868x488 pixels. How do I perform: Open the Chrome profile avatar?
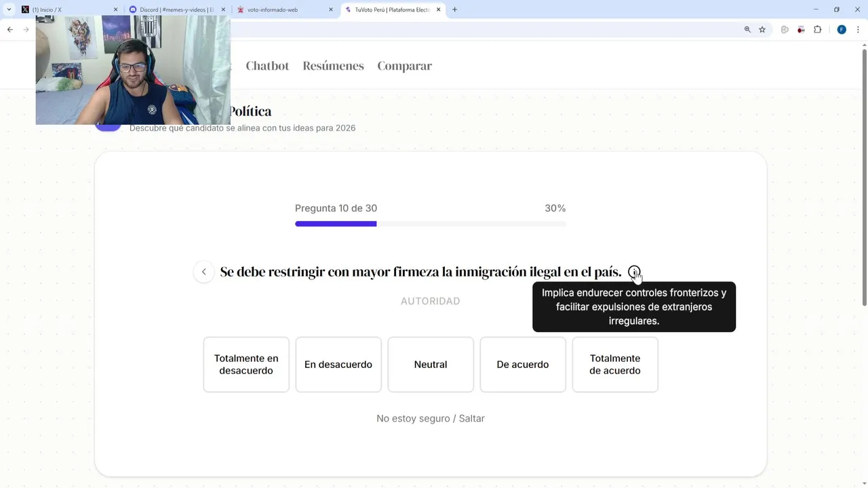[842, 29]
